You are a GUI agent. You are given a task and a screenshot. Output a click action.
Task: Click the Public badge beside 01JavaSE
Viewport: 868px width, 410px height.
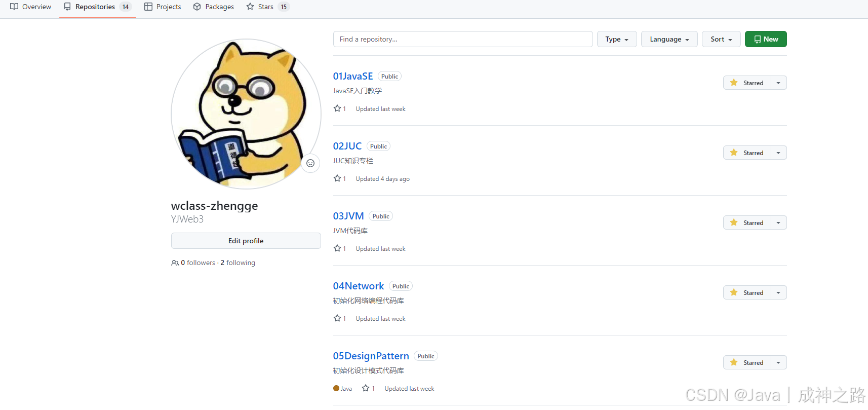click(389, 76)
